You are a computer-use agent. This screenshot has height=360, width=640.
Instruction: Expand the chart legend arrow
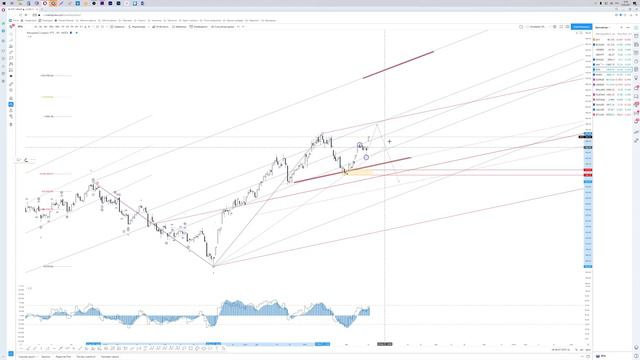[x=29, y=36]
